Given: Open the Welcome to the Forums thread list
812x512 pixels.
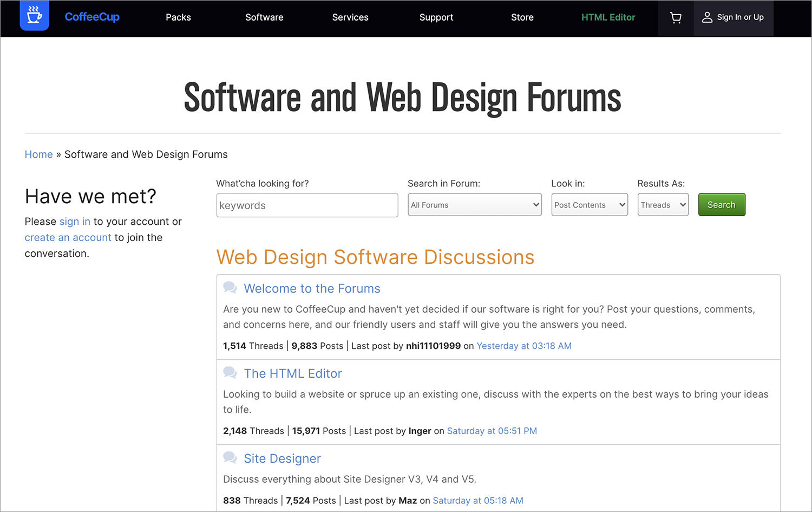Looking at the screenshot, I should click(x=312, y=288).
